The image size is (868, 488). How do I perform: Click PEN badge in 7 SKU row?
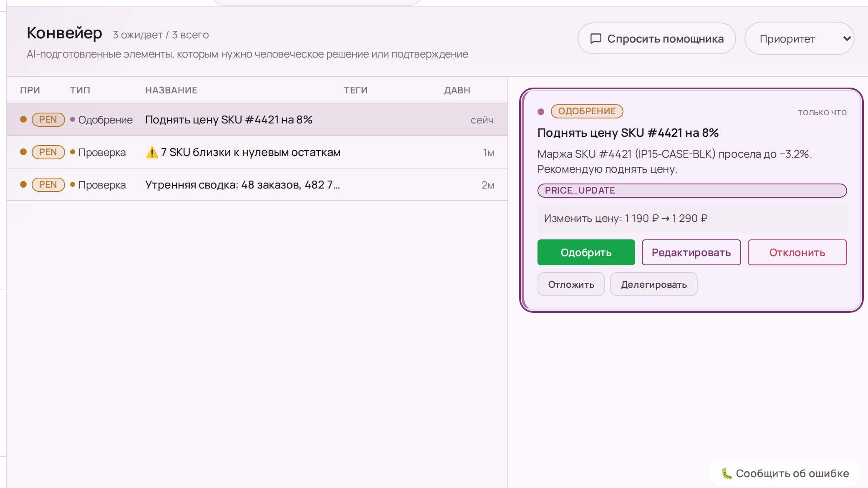point(48,152)
